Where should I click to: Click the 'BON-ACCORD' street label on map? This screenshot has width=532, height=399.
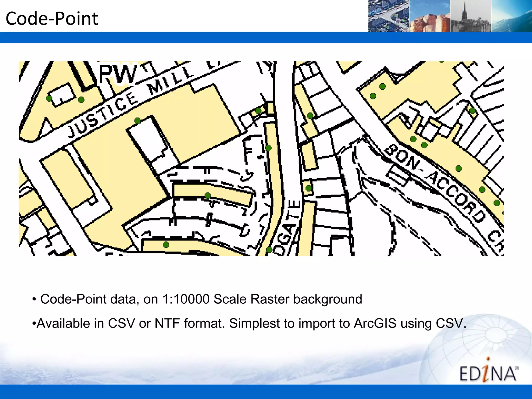435,183
